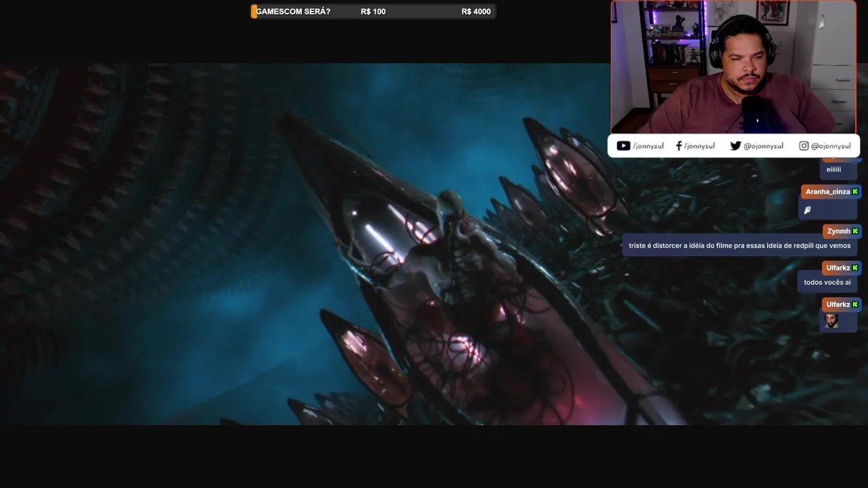This screenshot has height=488, width=868.
Task: Click the orange marker on the goal bar
Action: [254, 12]
